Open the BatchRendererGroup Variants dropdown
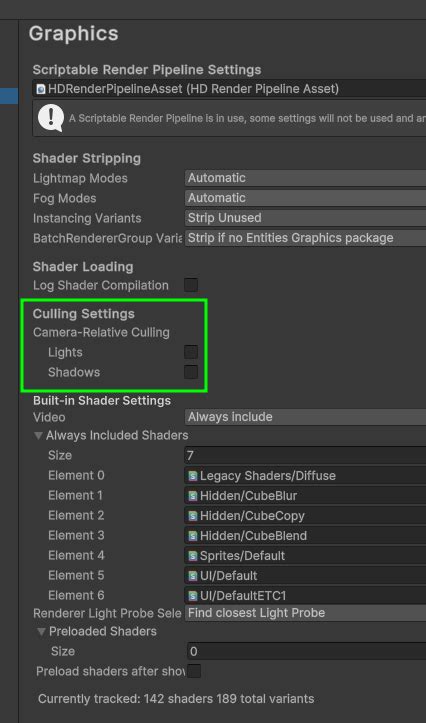Viewport: 426px width, 723px height. pos(305,238)
